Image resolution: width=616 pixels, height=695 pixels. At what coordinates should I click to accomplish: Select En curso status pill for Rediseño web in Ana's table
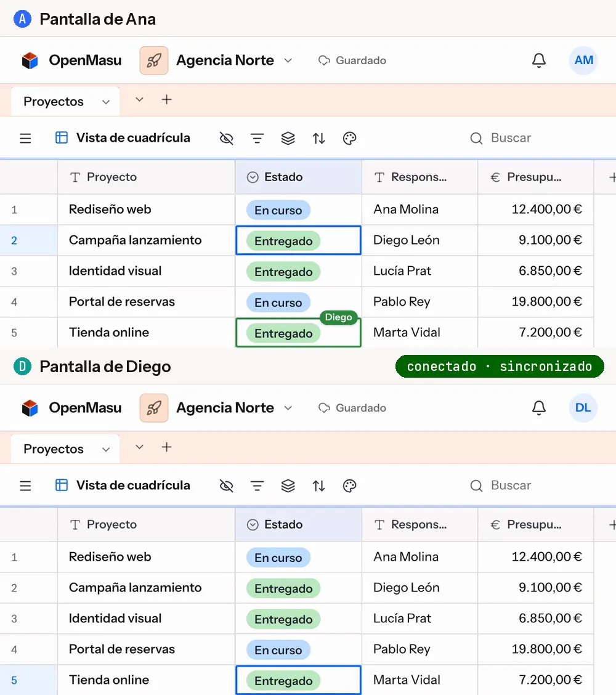point(278,210)
